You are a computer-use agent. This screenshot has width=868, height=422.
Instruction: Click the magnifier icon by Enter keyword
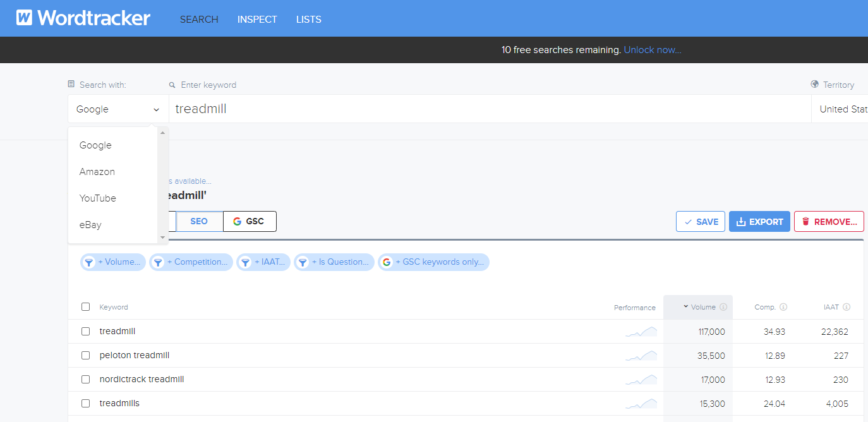pos(172,85)
